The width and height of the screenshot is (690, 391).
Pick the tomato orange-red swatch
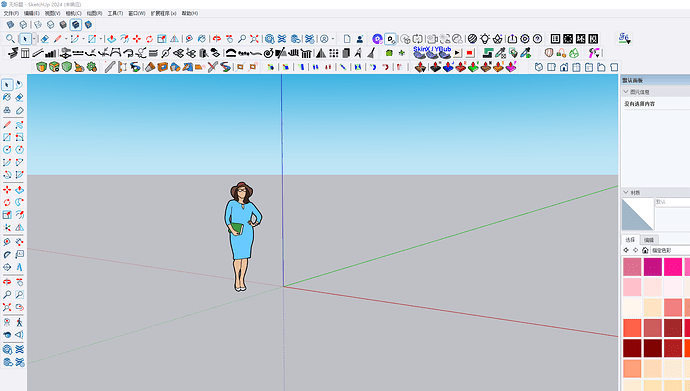[x=632, y=328]
